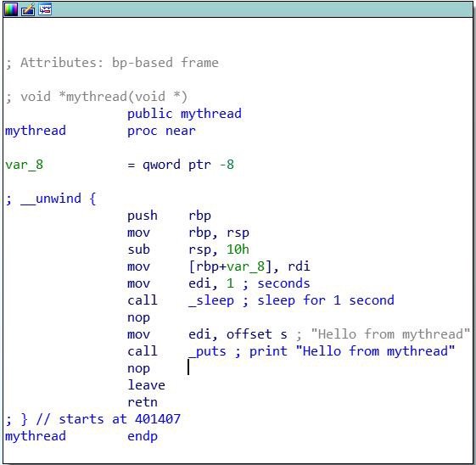Click the second 'nop' before leave
The image size is (476, 465).
139,368
